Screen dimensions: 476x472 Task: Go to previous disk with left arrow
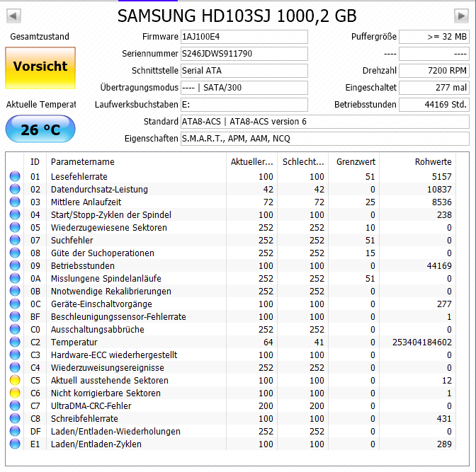[13, 16]
